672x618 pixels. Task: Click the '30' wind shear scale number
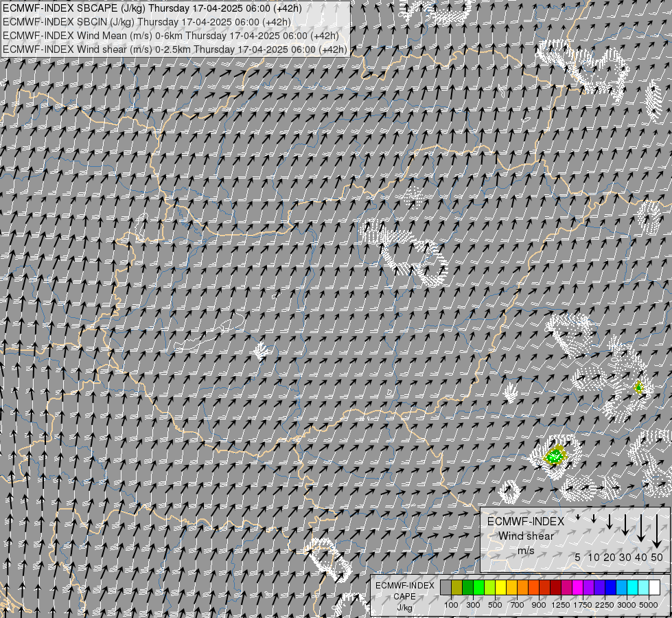[x=625, y=557]
